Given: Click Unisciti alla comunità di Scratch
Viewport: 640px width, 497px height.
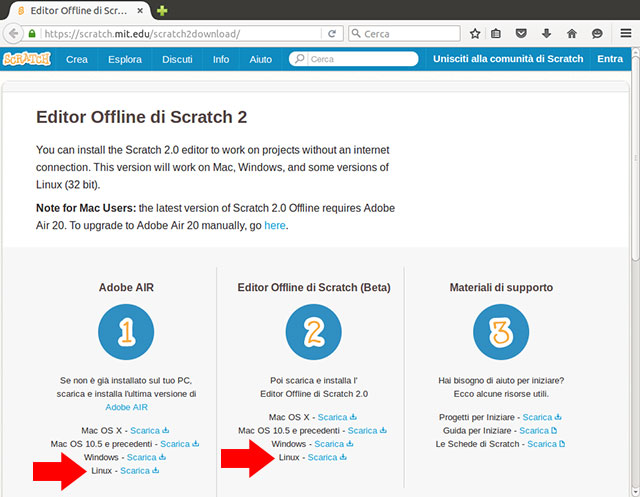Looking at the screenshot, I should (x=508, y=59).
